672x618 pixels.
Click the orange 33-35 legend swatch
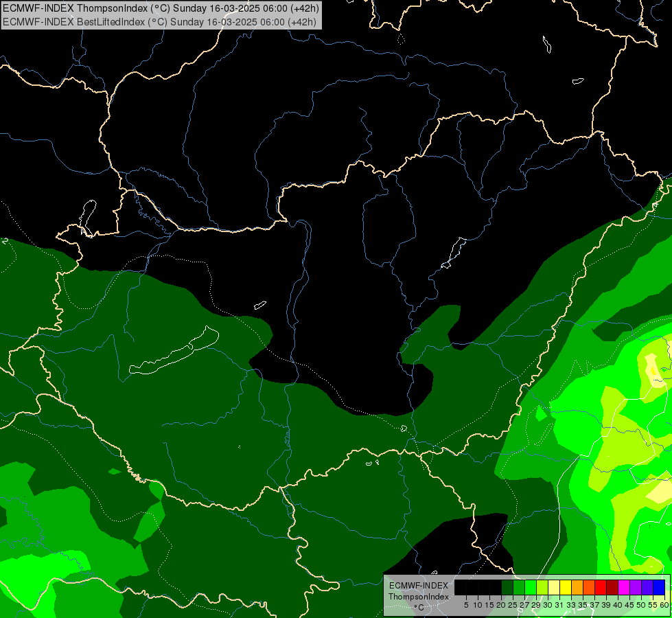point(577,587)
